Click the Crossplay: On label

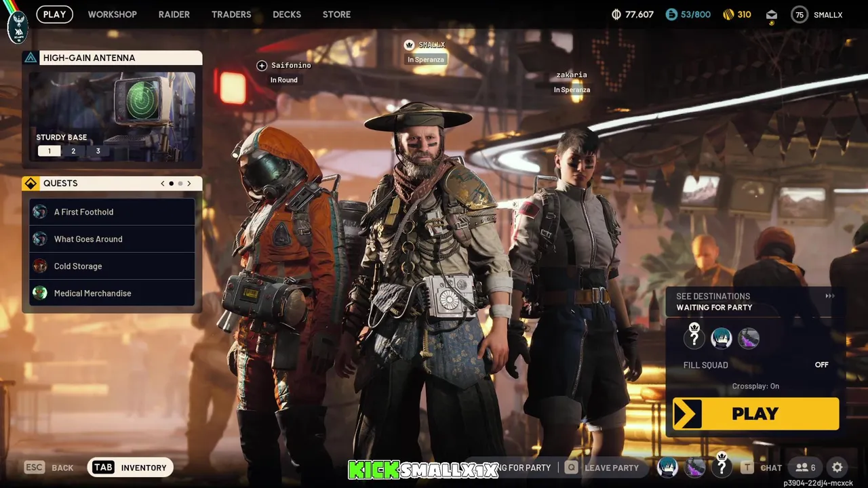click(755, 386)
